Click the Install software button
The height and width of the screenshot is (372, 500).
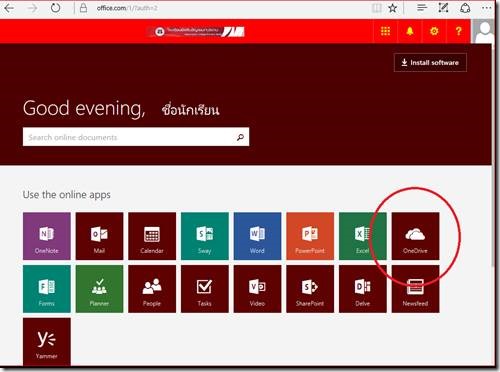pos(430,62)
